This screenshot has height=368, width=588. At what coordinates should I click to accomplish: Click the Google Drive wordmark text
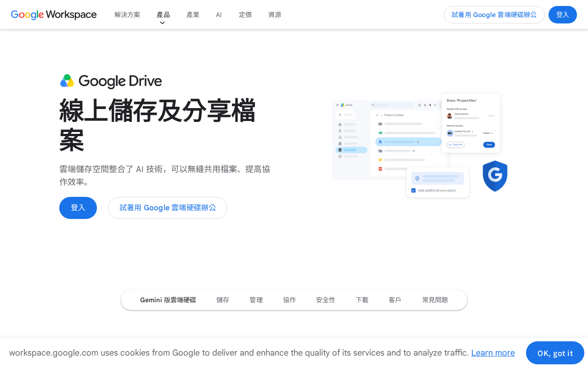pyautogui.click(x=120, y=81)
